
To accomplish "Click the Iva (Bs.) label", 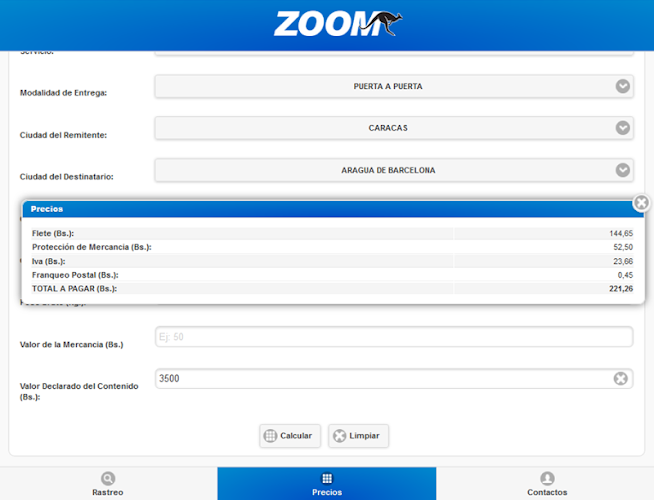I will pos(49,261).
